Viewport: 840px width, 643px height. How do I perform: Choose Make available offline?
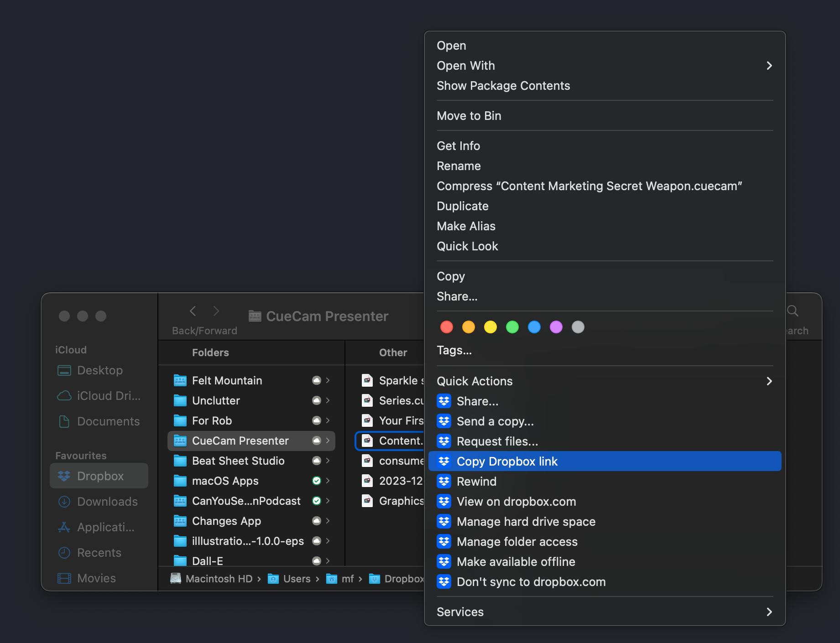pos(516,561)
